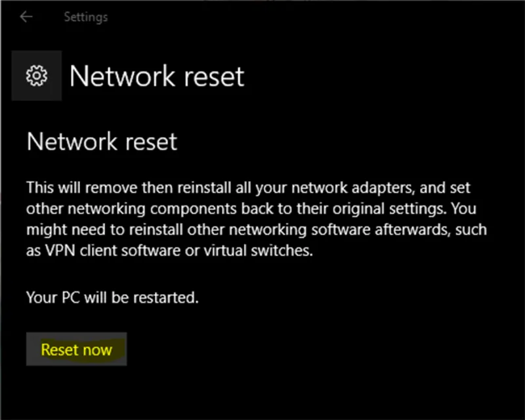This screenshot has width=525, height=420.
Task: Click the Network reset page heading
Action: tap(156, 76)
